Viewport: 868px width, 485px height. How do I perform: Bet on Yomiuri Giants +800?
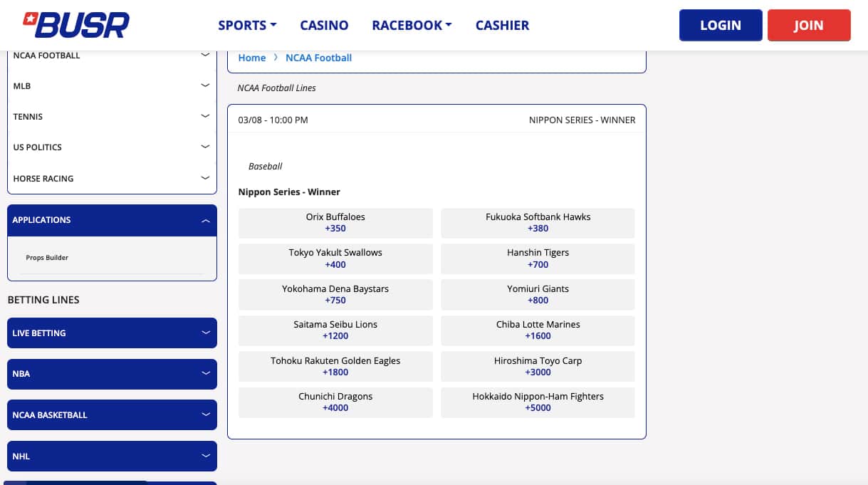coord(538,294)
